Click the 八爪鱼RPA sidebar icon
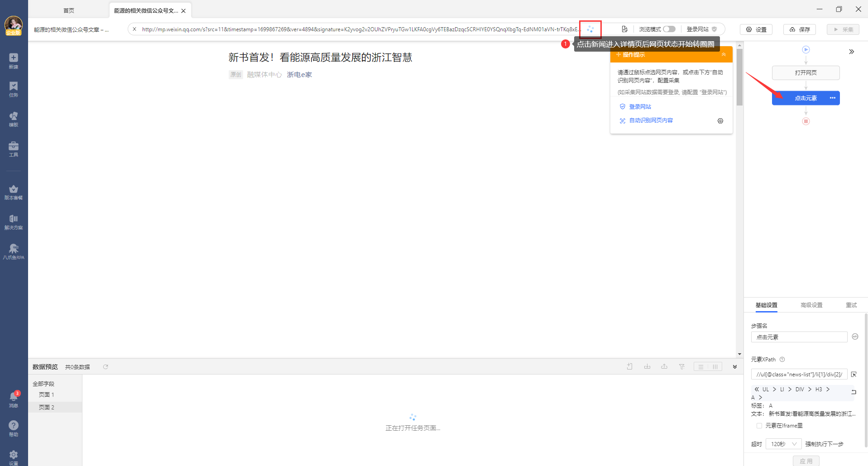This screenshot has width=868, height=466. [14, 251]
